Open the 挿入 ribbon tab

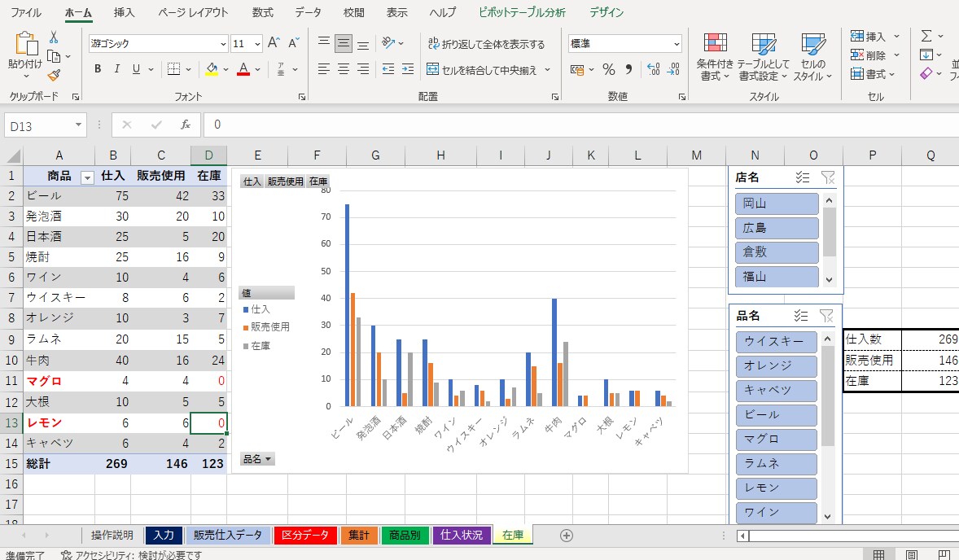[125, 12]
